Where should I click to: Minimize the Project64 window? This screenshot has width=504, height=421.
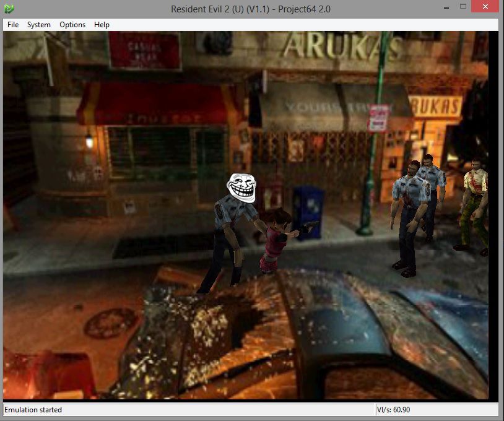tap(446, 7)
